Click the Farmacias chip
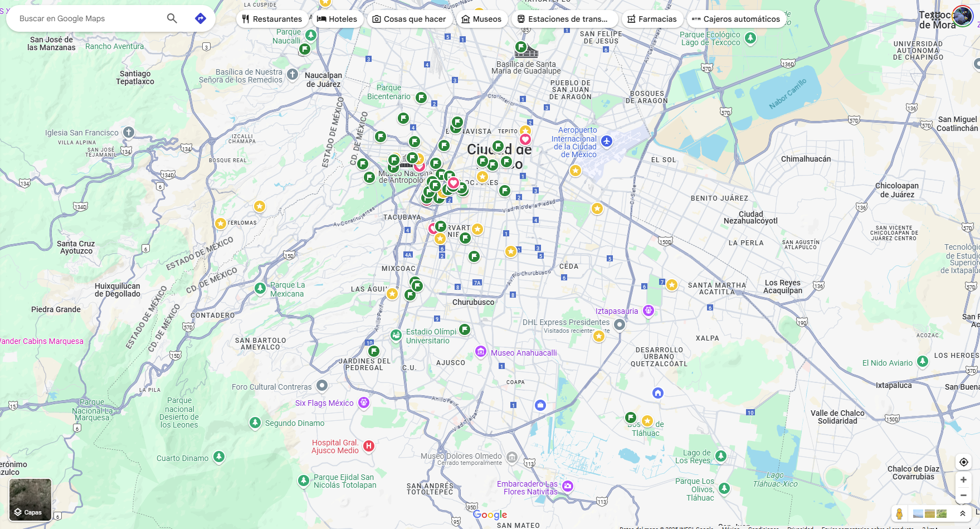Image resolution: width=980 pixels, height=529 pixels. click(652, 19)
